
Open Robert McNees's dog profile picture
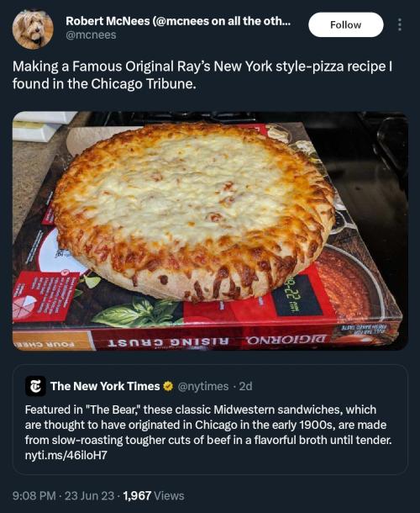(x=33, y=29)
